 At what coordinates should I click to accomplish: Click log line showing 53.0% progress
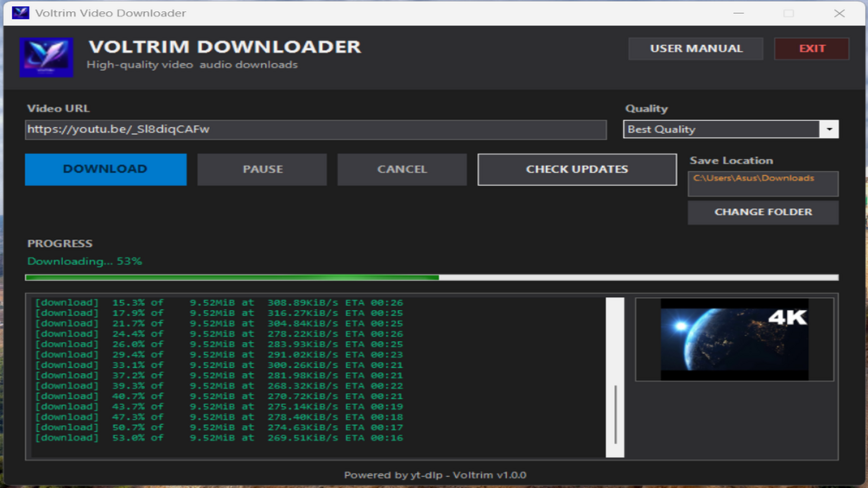(x=219, y=438)
